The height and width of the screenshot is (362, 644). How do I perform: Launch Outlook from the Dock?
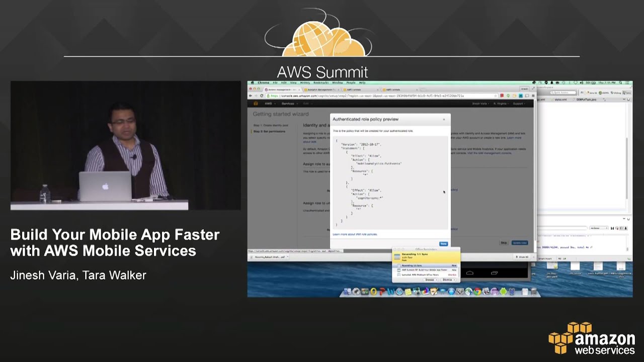point(373,292)
